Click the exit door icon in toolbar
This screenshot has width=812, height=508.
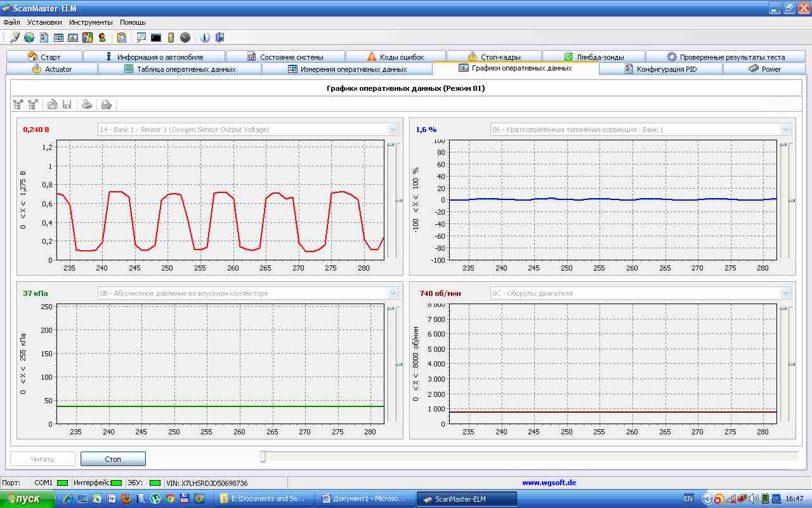pyautogui.click(x=219, y=37)
